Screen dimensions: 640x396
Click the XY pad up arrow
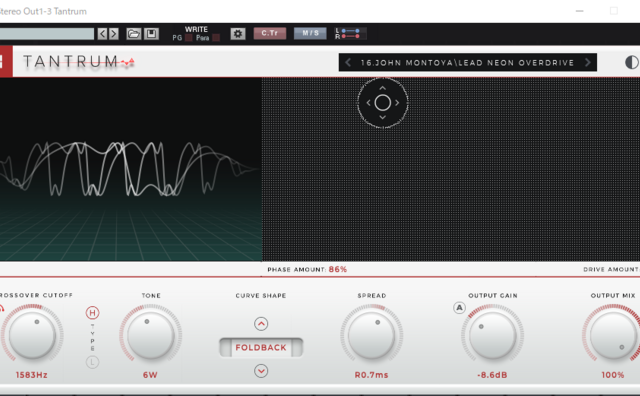382,88
